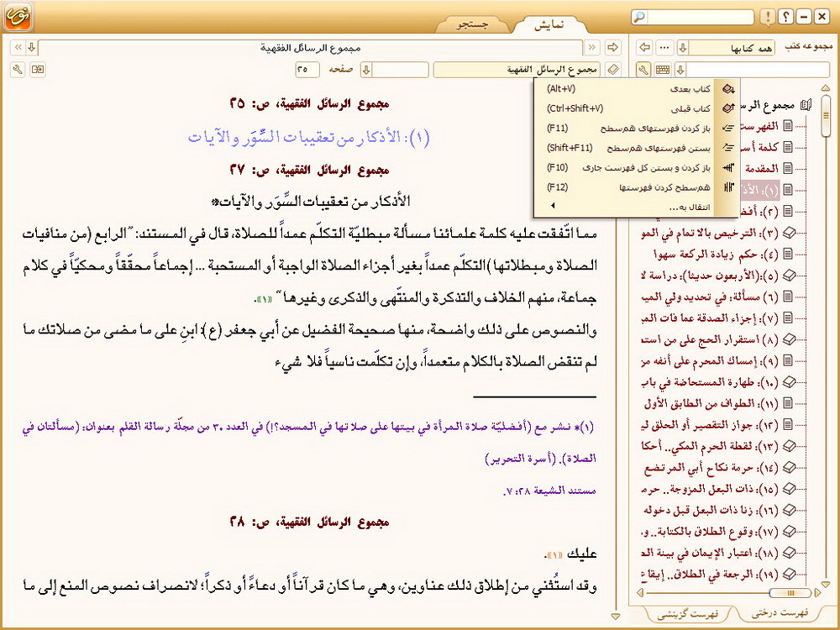Click the scroll-down arrow of the index tree
840x630 pixels.
(826, 584)
